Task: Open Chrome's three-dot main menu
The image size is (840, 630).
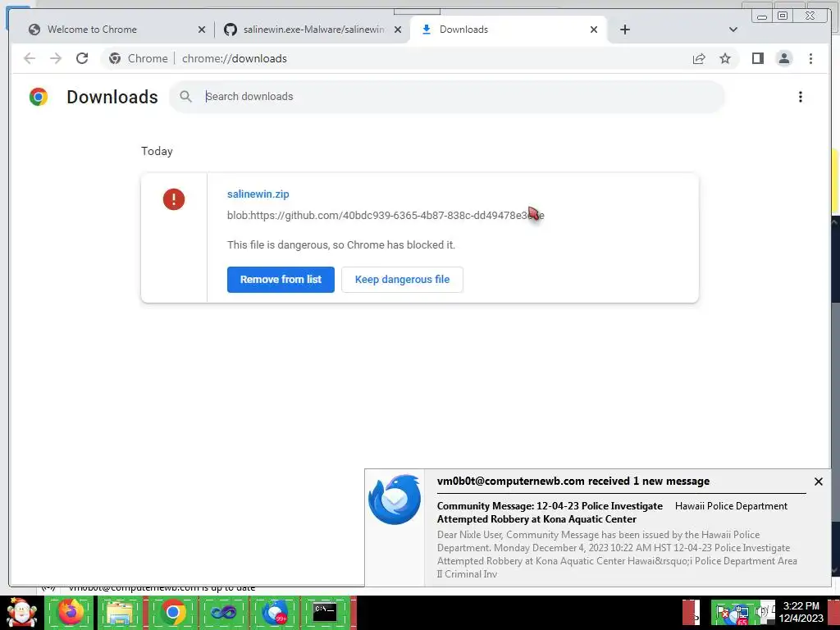Action: 810,58
